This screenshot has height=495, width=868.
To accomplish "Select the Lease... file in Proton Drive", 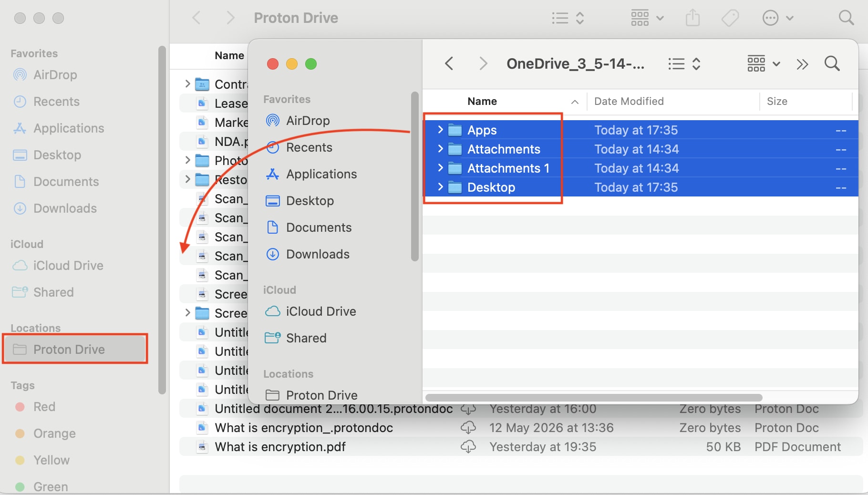I will pos(214,103).
